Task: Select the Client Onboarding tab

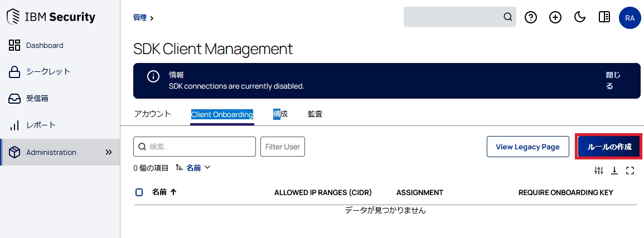Action: click(222, 114)
